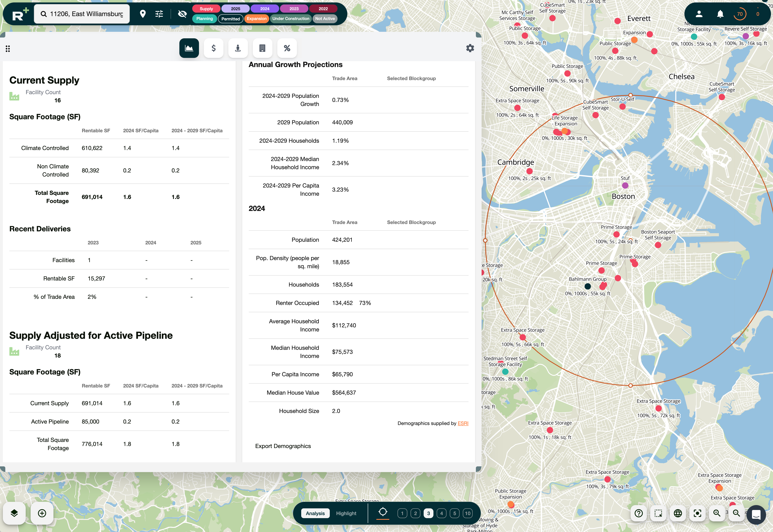Open the building facilities tab icon
Image resolution: width=773 pixels, height=532 pixels.
tap(262, 48)
